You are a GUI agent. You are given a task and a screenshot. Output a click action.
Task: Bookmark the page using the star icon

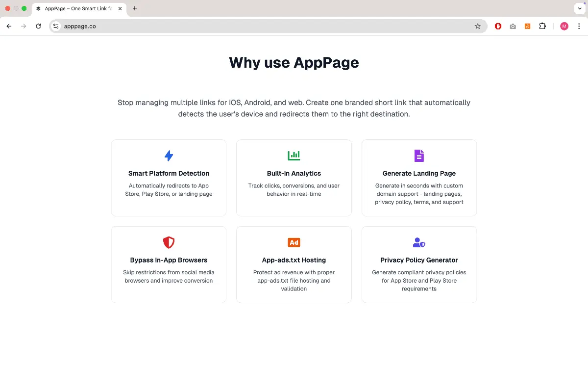478,26
